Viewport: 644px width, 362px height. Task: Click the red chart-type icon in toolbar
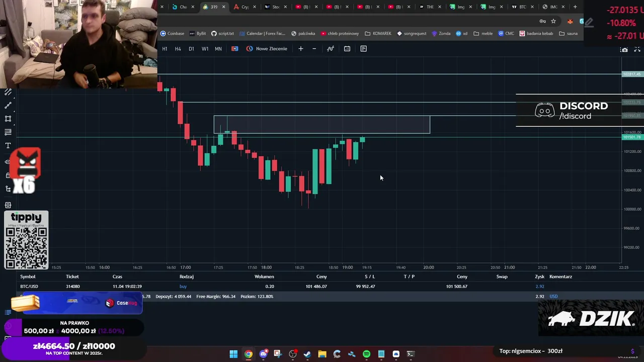[x=234, y=49]
